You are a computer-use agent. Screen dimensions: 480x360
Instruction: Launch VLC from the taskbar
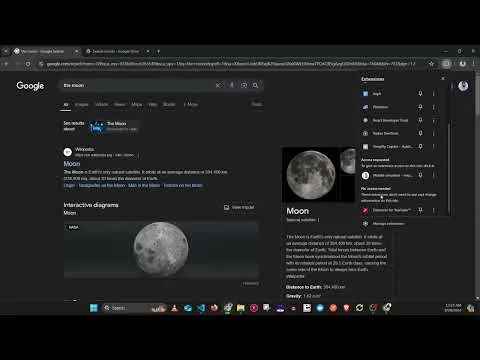(175, 308)
